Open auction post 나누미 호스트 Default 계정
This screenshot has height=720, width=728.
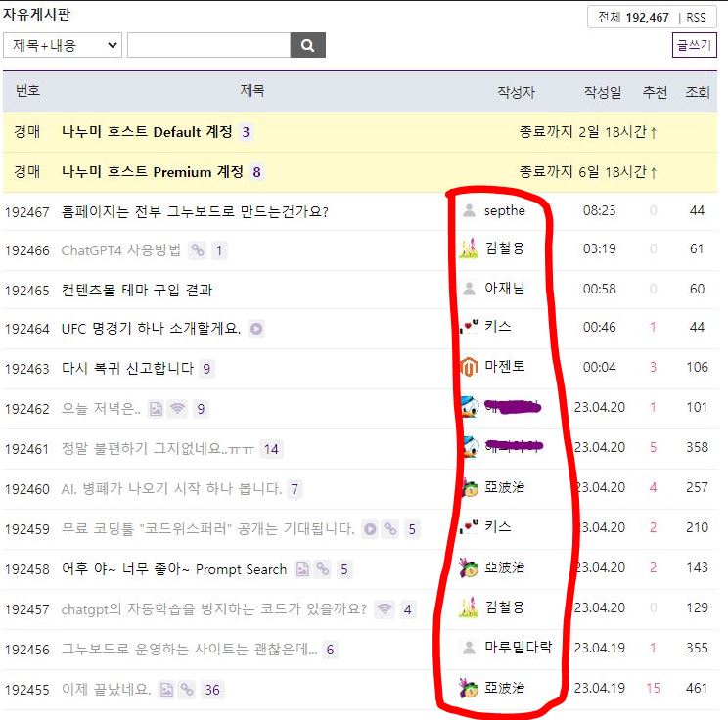147,132
